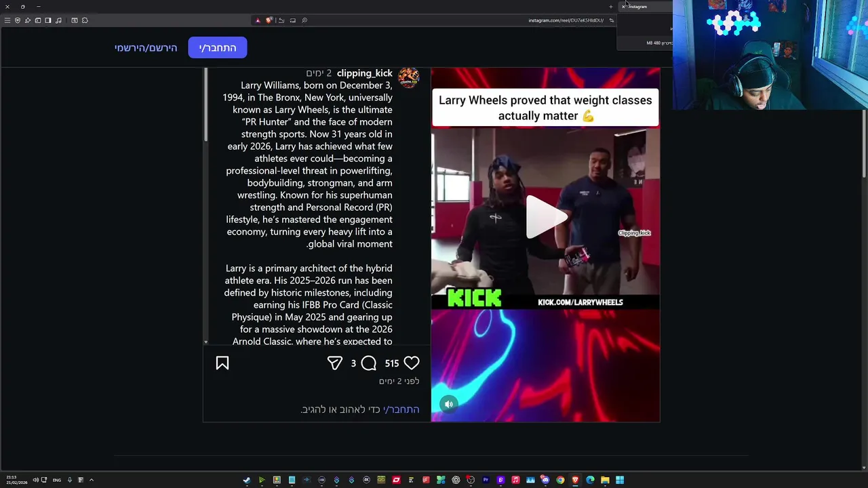Open the Apple Music taskbar icon
The width and height of the screenshot is (868, 488).
[x=515, y=480]
